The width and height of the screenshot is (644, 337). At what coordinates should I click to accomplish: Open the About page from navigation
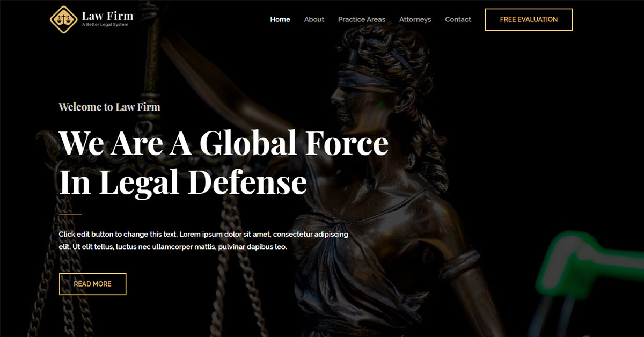point(314,19)
